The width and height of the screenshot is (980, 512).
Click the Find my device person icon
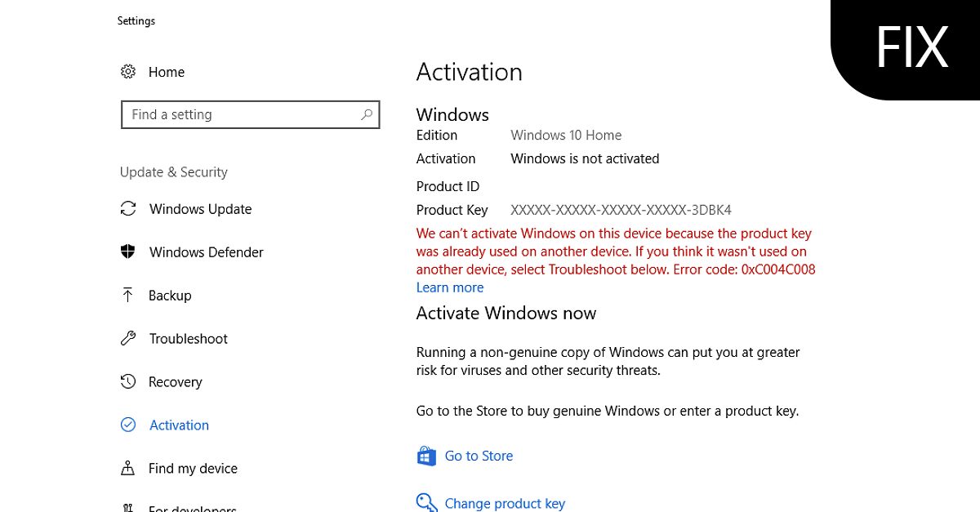tap(128, 468)
